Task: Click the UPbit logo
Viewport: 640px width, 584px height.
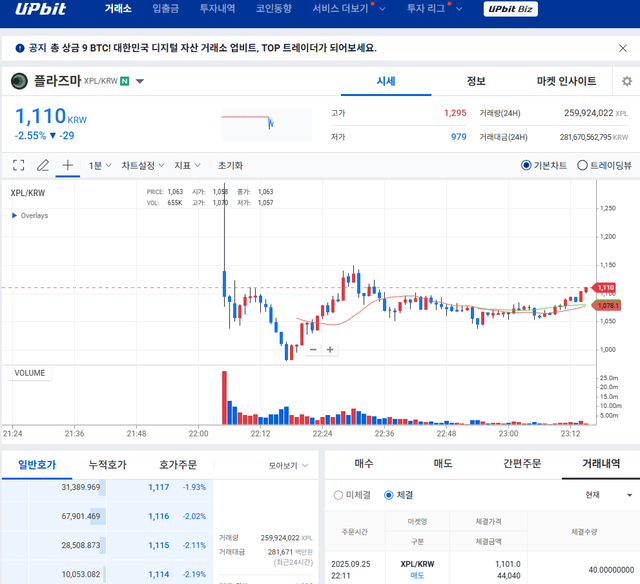Action: tap(40, 9)
